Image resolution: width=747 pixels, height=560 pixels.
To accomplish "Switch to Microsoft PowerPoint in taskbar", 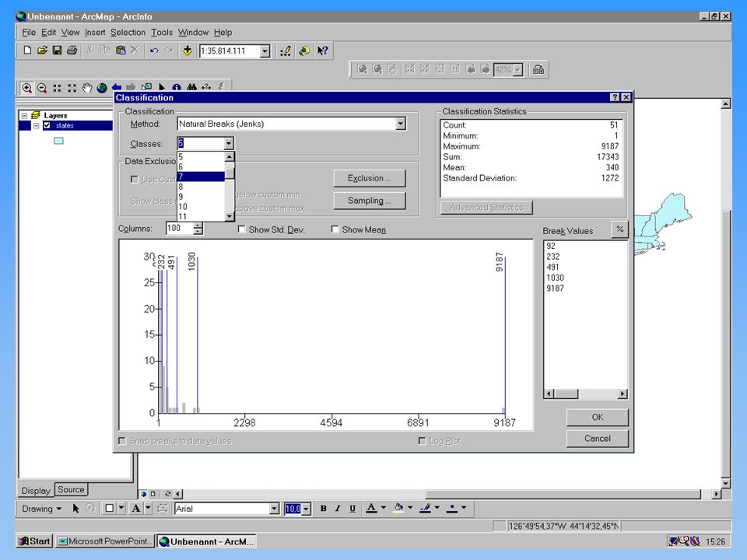I will point(105,541).
